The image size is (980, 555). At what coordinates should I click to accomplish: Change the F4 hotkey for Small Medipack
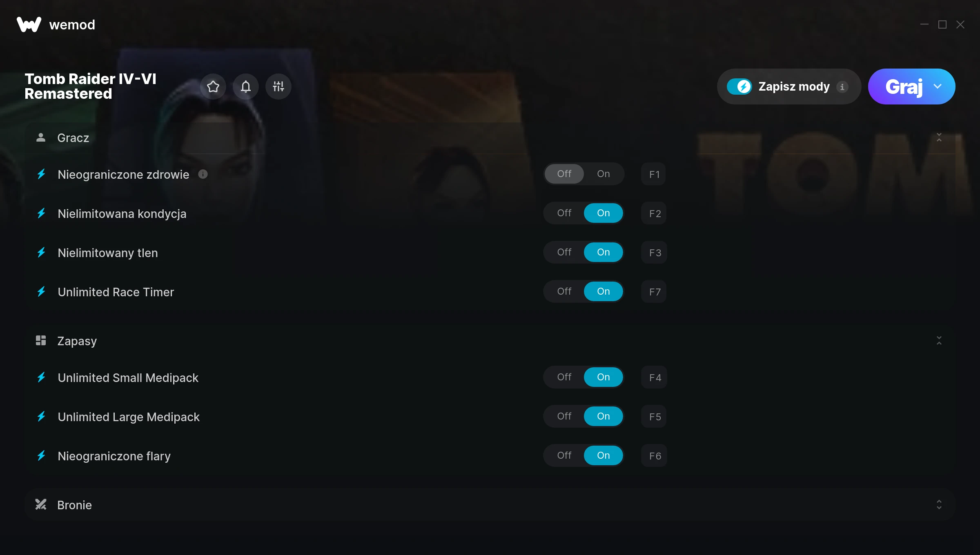655,377
